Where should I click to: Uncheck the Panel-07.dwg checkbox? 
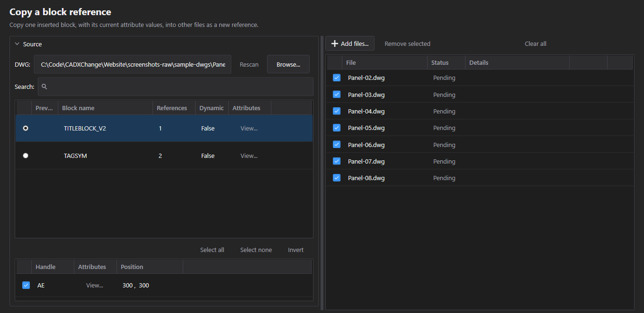[x=337, y=161]
